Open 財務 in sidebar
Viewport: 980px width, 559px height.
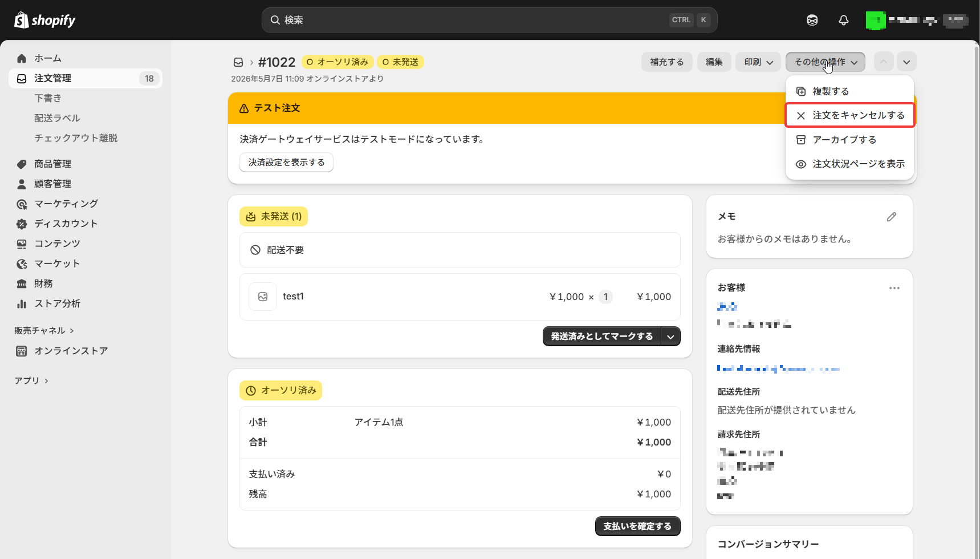tap(86, 283)
